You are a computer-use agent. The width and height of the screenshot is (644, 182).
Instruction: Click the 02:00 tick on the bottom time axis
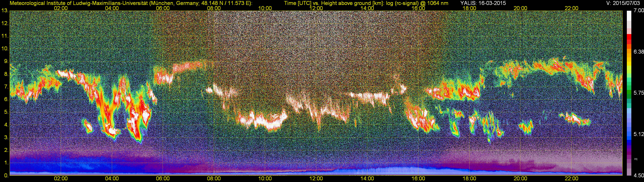coord(61,179)
